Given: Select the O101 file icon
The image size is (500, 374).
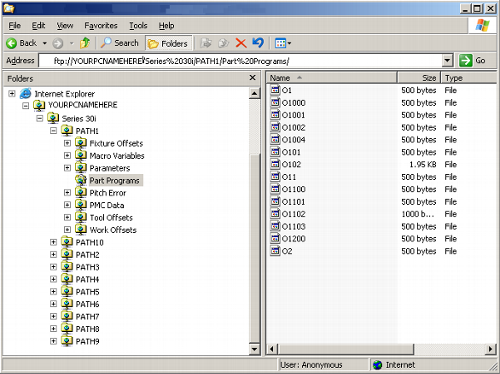Looking at the screenshot, I should 275,152.
